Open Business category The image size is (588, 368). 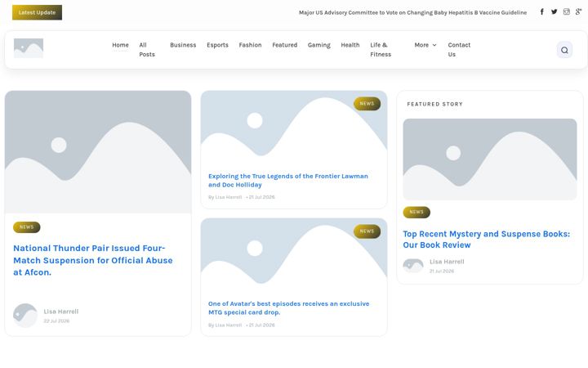coord(183,45)
